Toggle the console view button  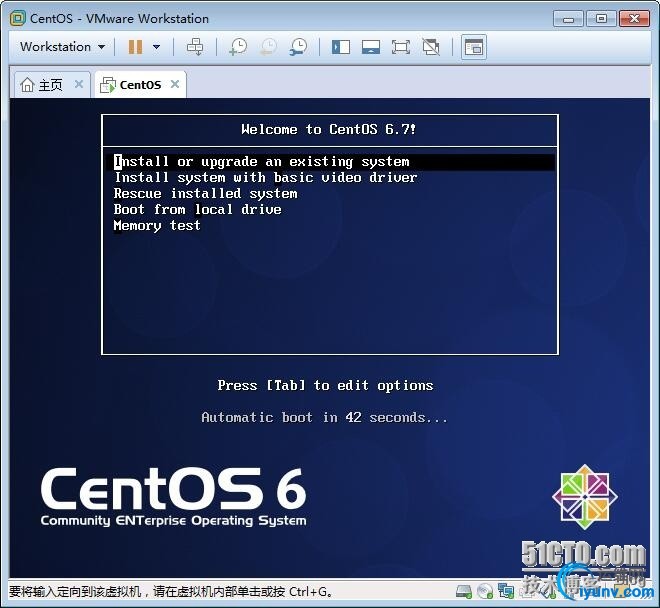click(x=474, y=47)
